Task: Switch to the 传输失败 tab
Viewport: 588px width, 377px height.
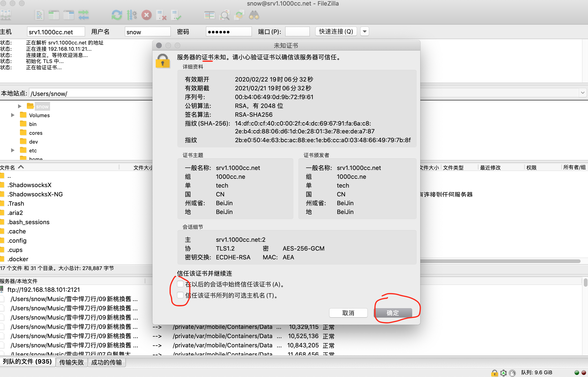Action: 72,362
